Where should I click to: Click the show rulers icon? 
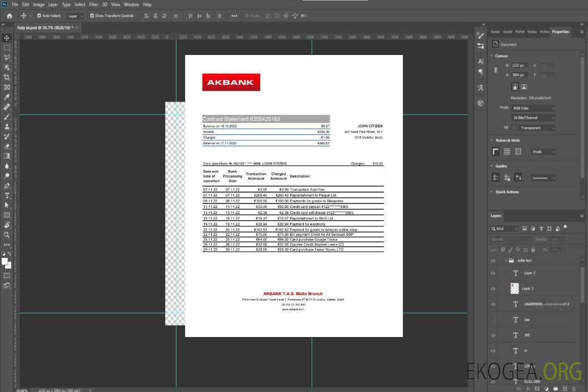tap(496, 151)
